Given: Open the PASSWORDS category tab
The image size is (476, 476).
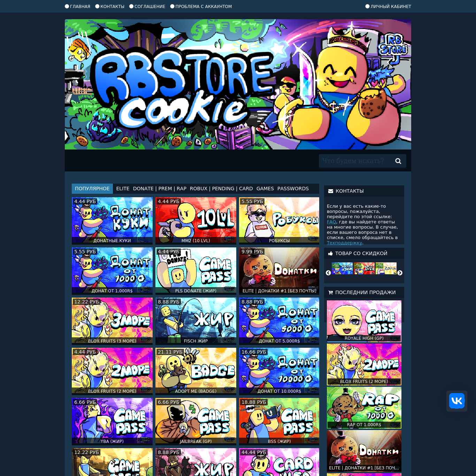Looking at the screenshot, I should (293, 189).
